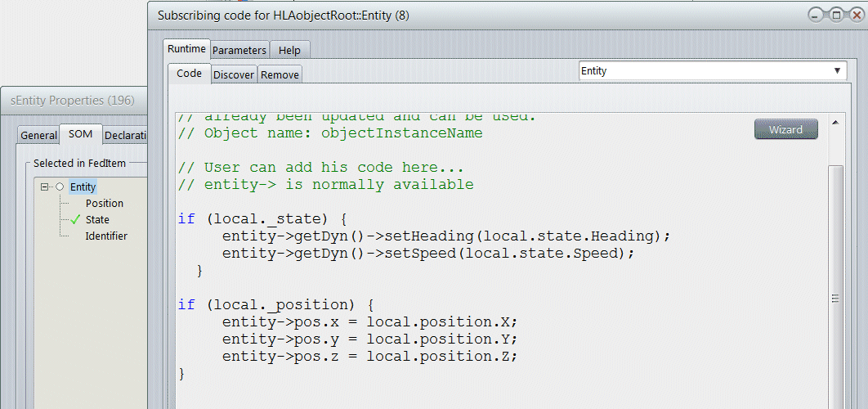Click the circle icon next to Entity
Image resolution: width=868 pixels, height=409 pixels.
(60, 187)
